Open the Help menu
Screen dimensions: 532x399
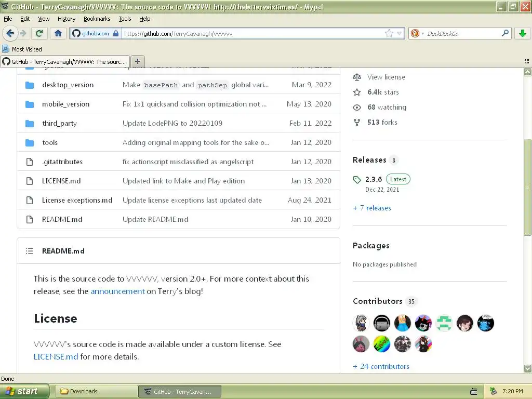[x=144, y=19]
